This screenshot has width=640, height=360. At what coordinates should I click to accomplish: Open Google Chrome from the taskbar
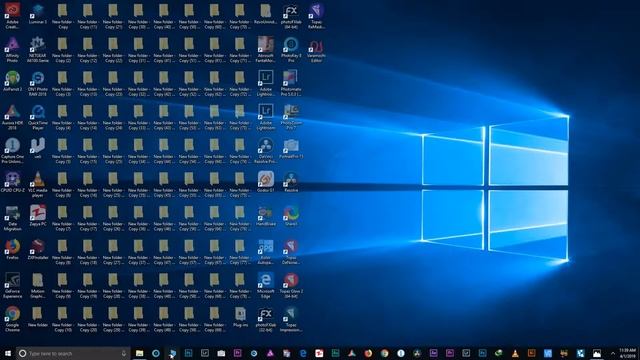point(384,353)
